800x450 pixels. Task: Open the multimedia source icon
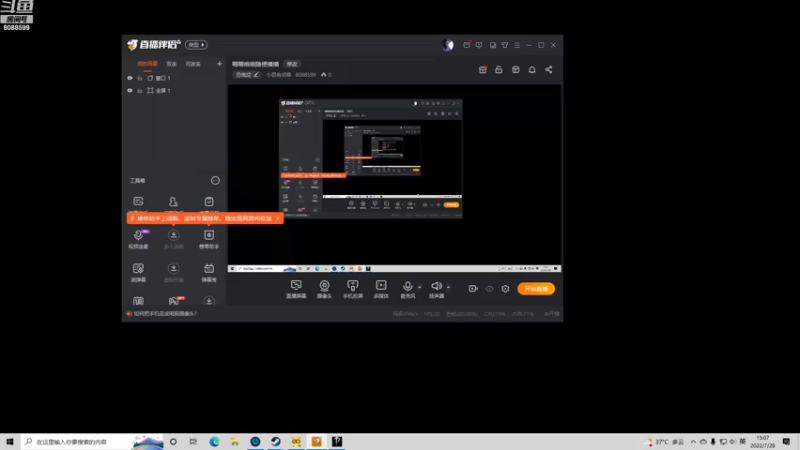(x=381, y=289)
